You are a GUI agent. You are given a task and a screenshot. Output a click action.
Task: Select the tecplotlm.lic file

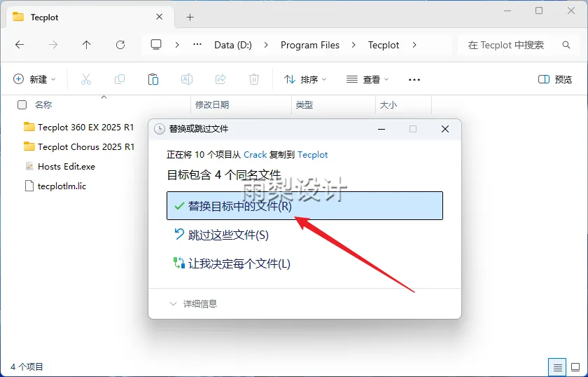click(55, 186)
